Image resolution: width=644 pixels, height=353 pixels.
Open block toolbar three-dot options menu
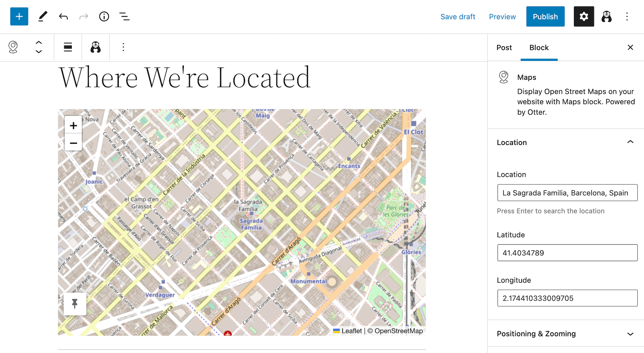coord(123,47)
